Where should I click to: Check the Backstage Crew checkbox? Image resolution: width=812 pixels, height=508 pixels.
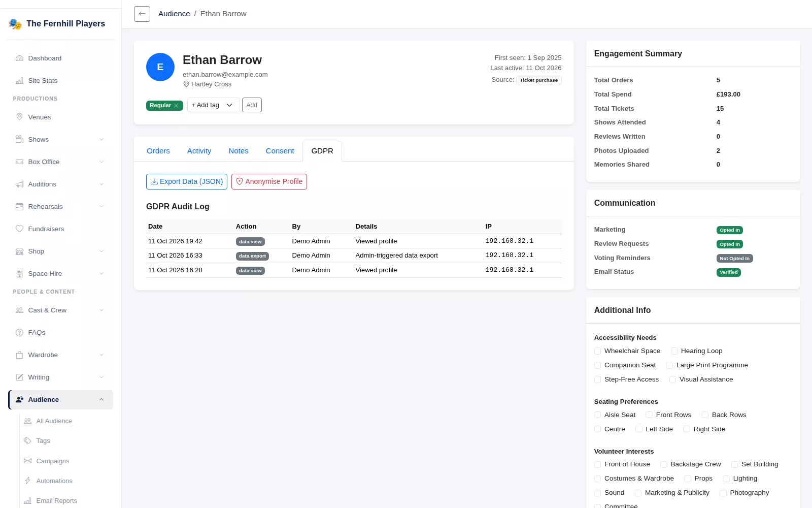[664, 464]
